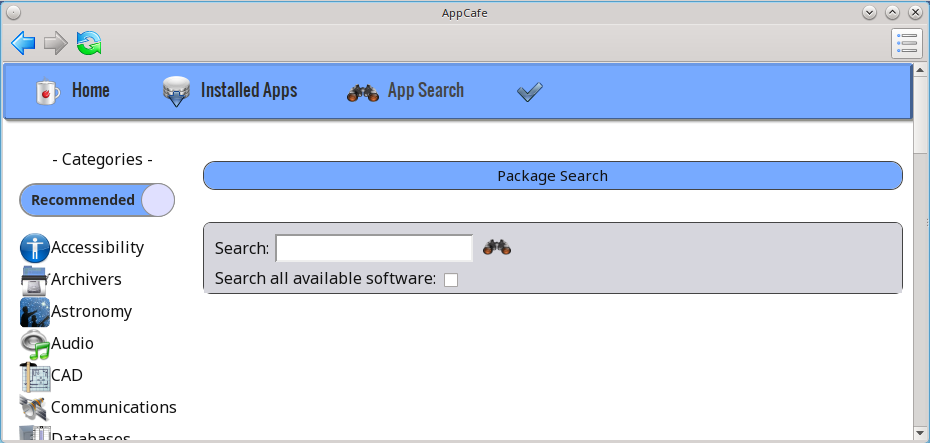This screenshot has width=930, height=443.
Task: Open the Communications category link
Action: pyautogui.click(x=114, y=407)
